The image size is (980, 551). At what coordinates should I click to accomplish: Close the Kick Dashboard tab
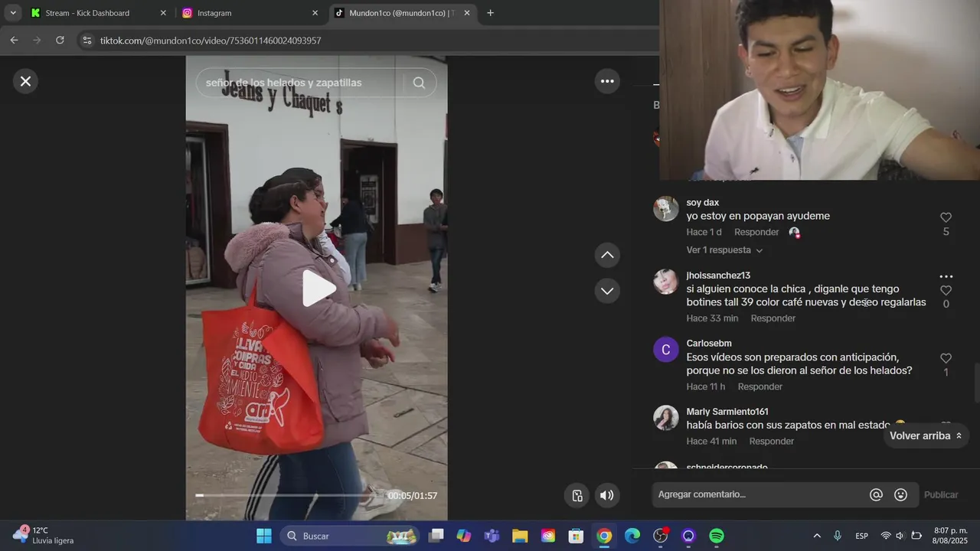[x=163, y=13]
